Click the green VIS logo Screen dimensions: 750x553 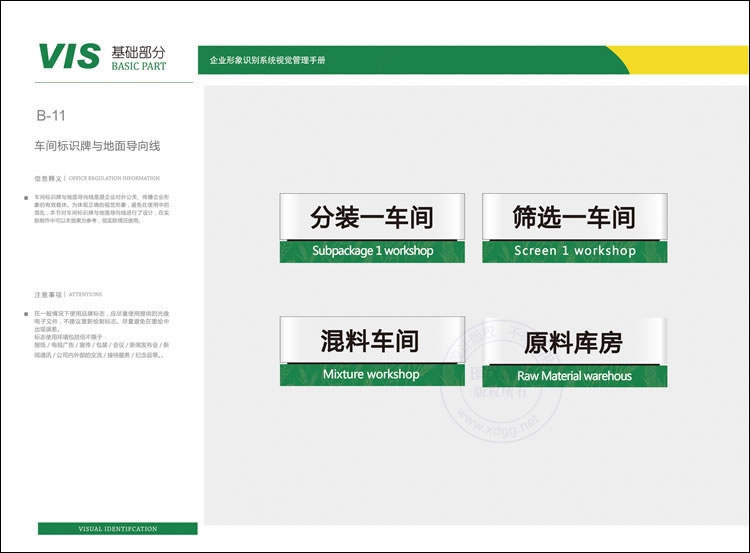coord(69,57)
